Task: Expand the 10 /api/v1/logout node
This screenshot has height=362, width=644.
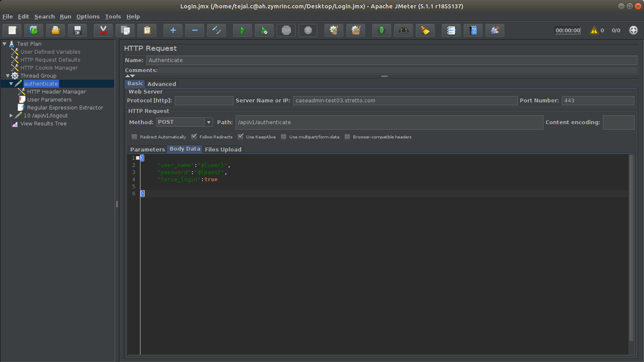Action: point(11,116)
